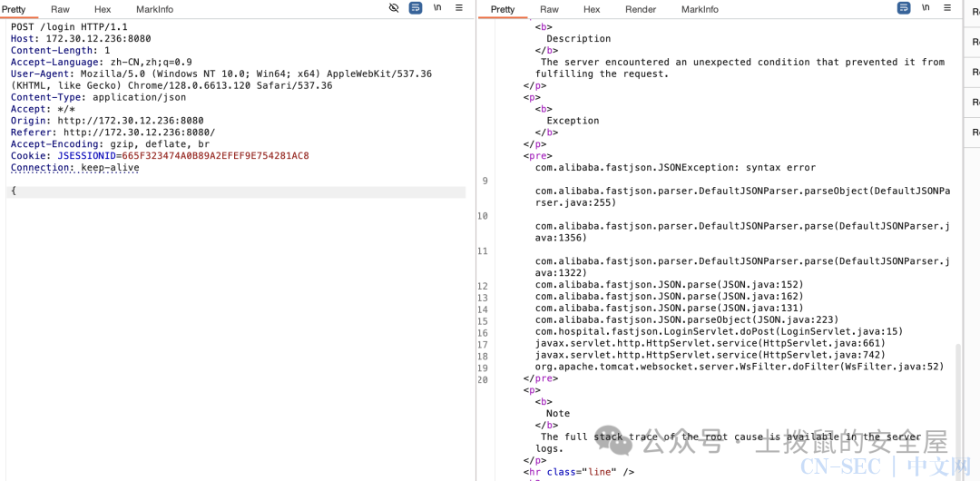Open response MarkInfo tab
980x481 pixels.
[700, 9]
